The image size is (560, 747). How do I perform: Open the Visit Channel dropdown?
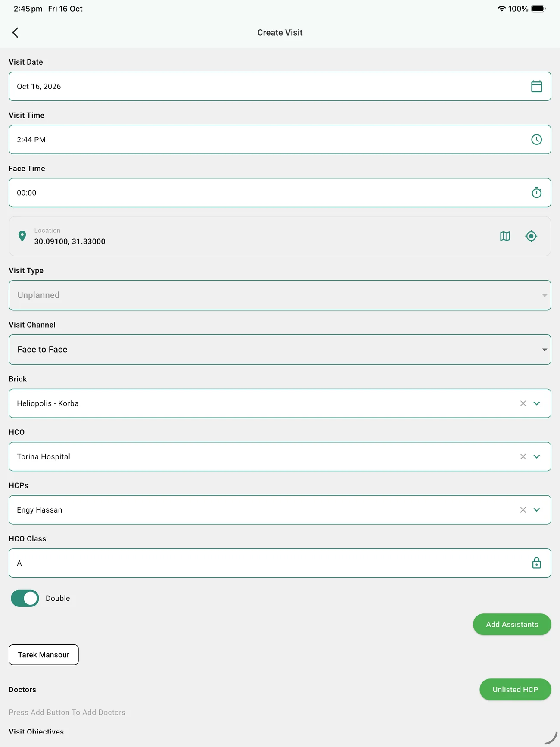(280, 350)
